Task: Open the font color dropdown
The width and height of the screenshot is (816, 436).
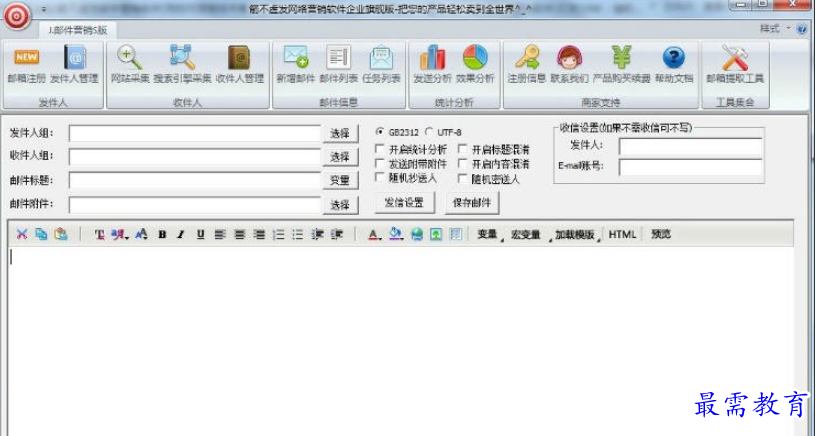Action: (x=374, y=235)
